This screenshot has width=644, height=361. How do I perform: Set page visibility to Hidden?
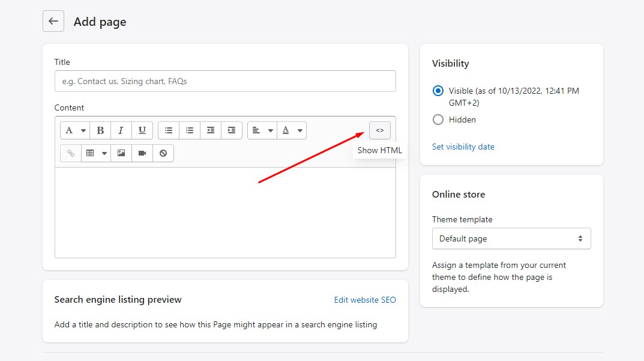(x=438, y=120)
